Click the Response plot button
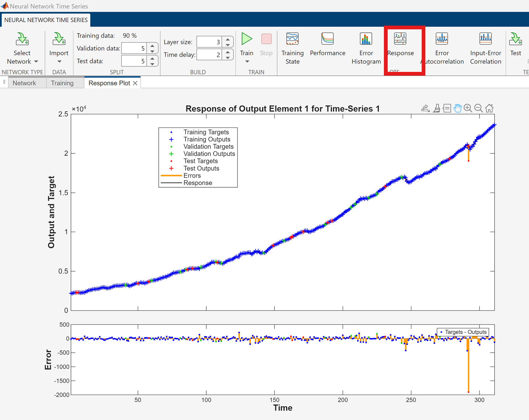The width and height of the screenshot is (529, 420). pyautogui.click(x=400, y=44)
